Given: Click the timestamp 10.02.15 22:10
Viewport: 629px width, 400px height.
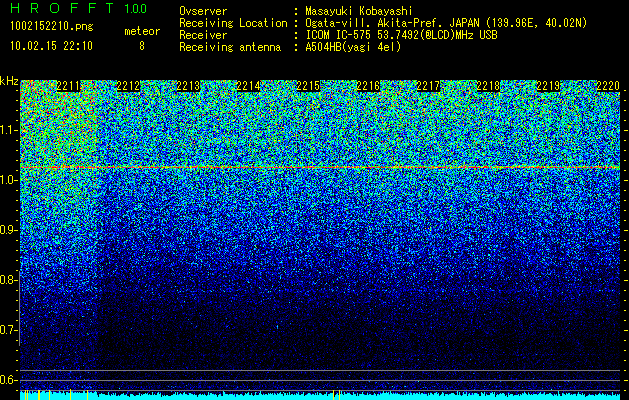Looking at the screenshot, I should pos(51,46).
